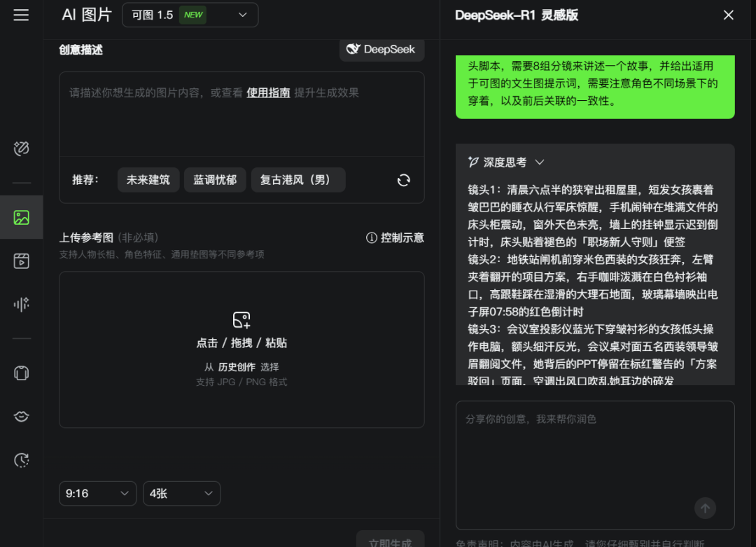Image resolution: width=756 pixels, height=547 pixels.
Task: Open the 4张 image count dropdown
Action: (181, 494)
